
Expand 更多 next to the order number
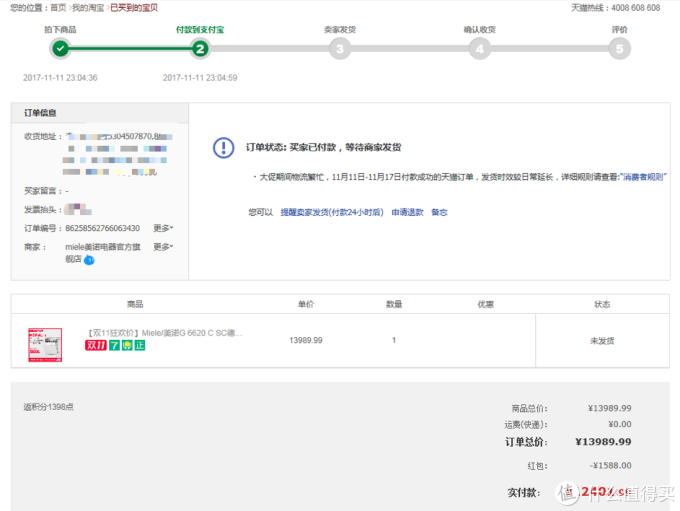[163, 228]
